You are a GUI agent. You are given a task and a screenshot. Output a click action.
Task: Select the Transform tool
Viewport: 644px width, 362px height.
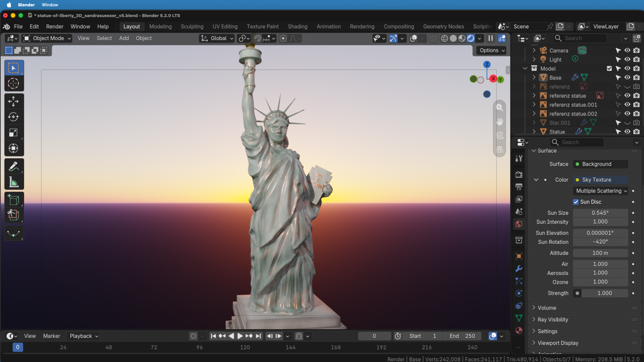[x=14, y=148]
